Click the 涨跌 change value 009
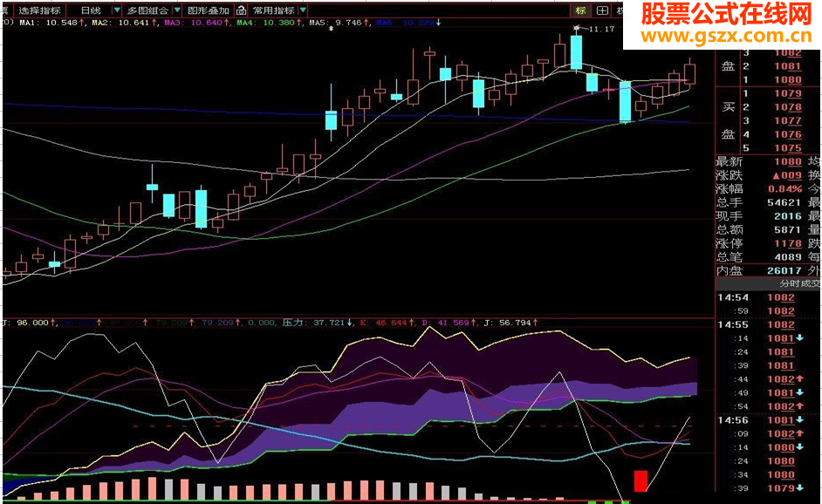Screen dimensions: 822x504 (787, 175)
